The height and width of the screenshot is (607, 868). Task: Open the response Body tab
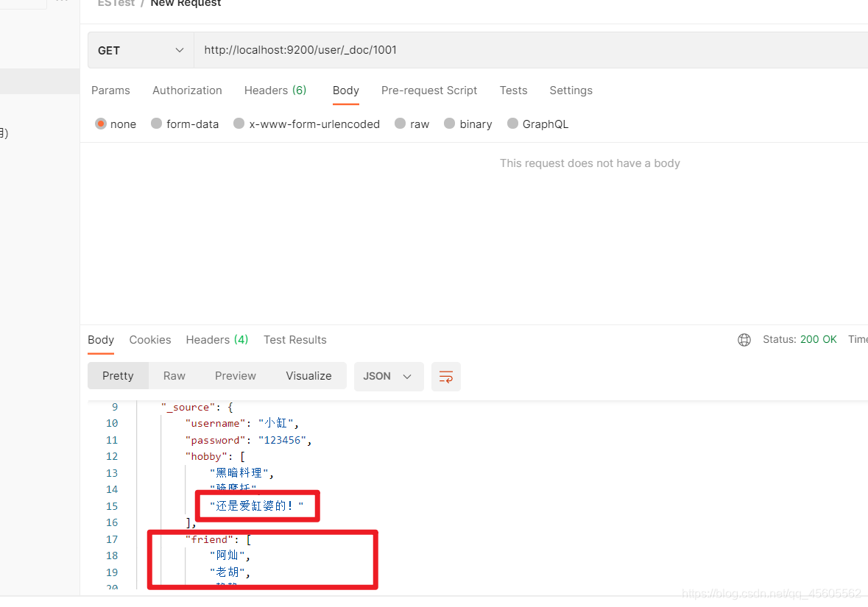tap(101, 340)
